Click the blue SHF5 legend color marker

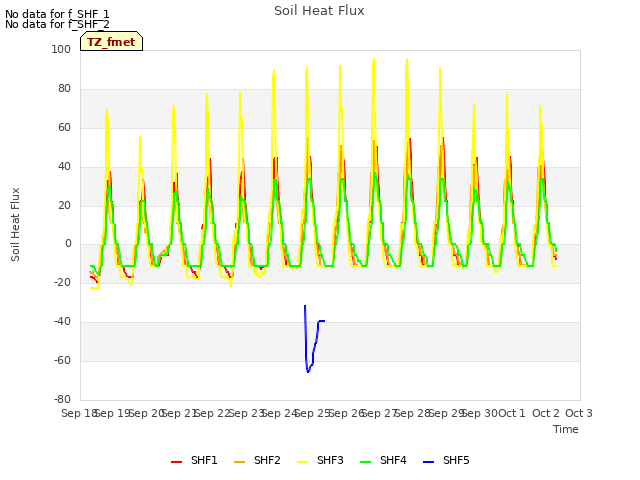point(429,462)
